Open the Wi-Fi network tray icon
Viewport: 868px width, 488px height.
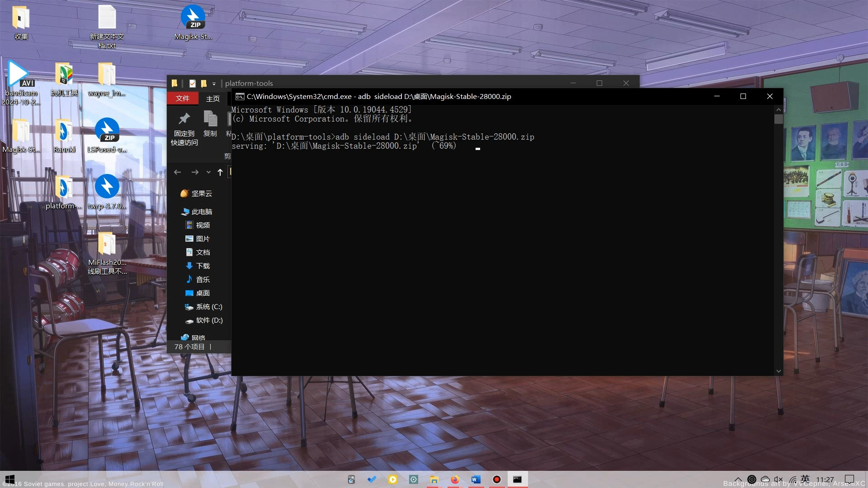click(793, 479)
